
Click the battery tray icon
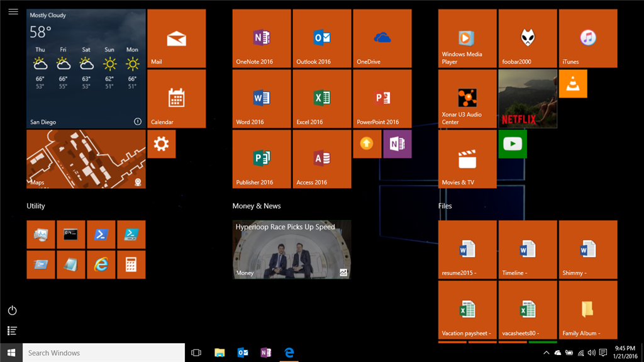(569, 353)
